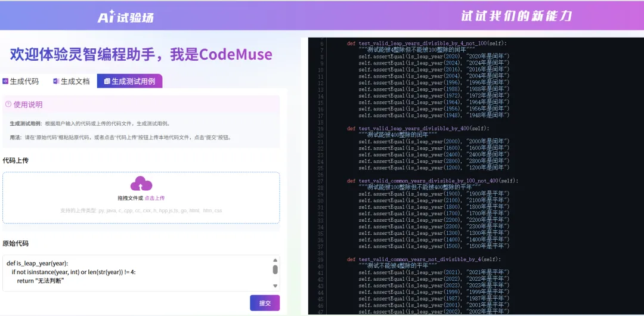Click the assertEqual line for year 2000
The width and height of the screenshot is (644, 316).
coord(434,141)
